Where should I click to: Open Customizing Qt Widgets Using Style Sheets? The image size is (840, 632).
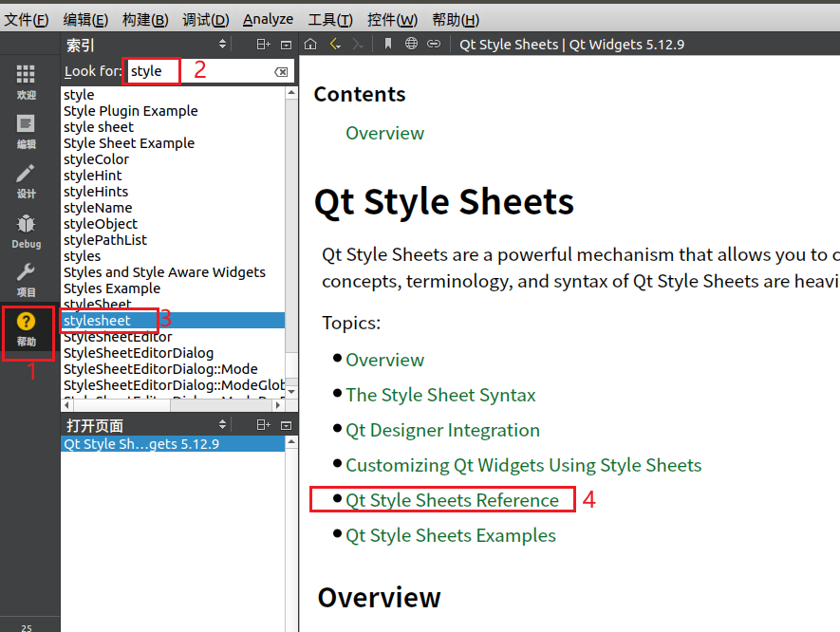point(523,465)
